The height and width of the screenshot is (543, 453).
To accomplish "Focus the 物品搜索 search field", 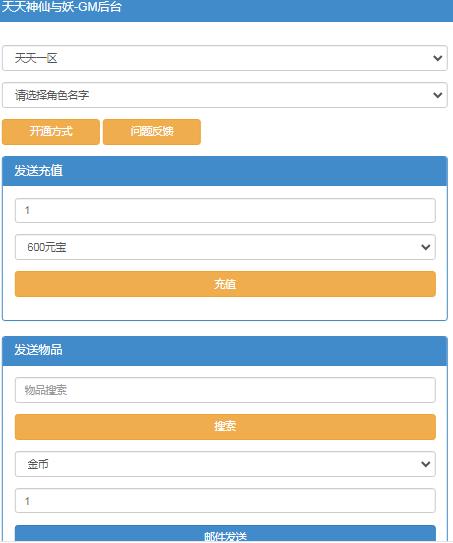I will pyautogui.click(x=225, y=390).
